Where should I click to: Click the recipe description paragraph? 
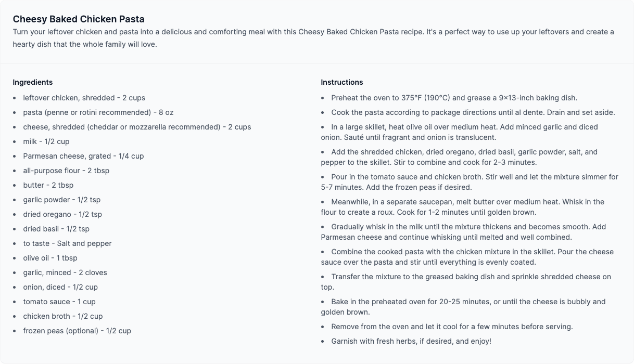pyautogui.click(x=313, y=38)
